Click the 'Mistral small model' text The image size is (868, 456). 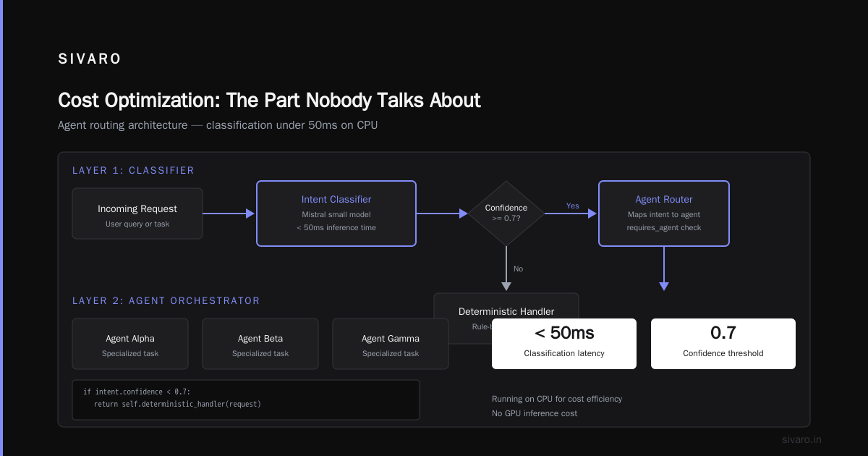point(336,214)
